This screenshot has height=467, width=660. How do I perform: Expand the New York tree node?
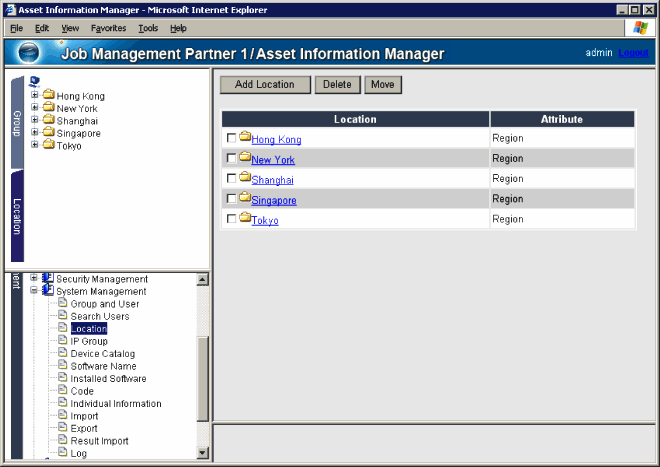(x=35, y=108)
